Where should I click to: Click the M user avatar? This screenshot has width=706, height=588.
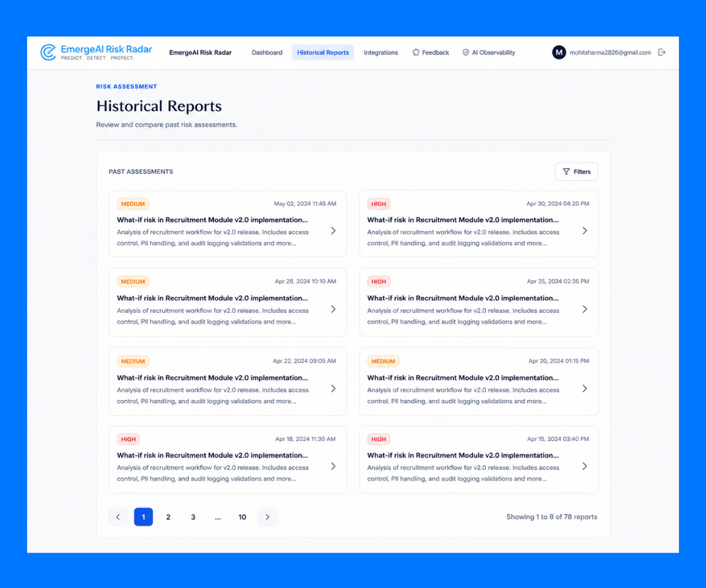coord(559,52)
